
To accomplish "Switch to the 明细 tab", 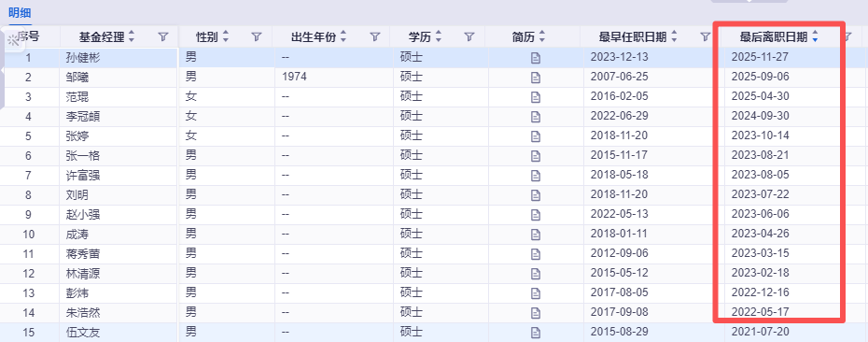I will 20,12.
